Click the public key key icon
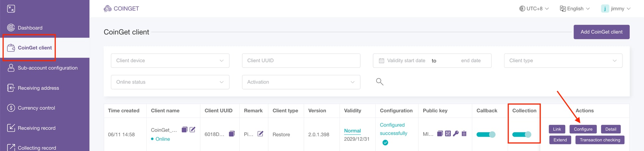Viewport: 644px width, 151px height. tap(456, 134)
